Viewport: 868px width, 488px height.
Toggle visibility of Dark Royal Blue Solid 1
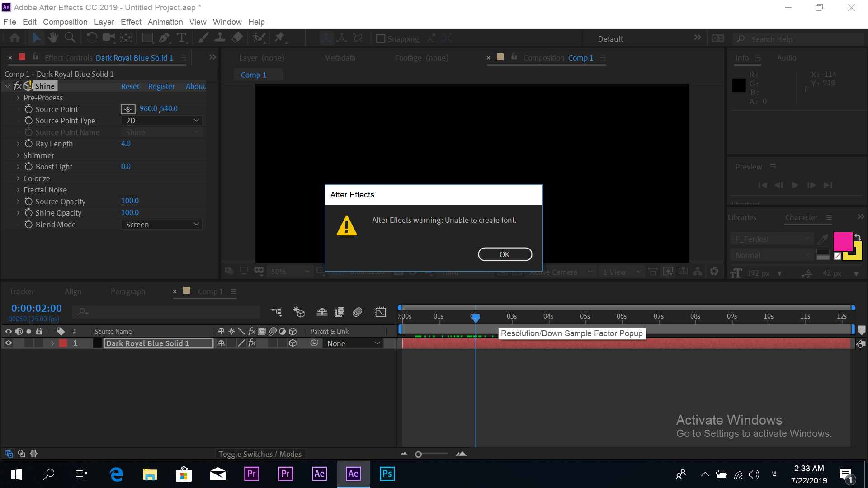tap(8, 343)
